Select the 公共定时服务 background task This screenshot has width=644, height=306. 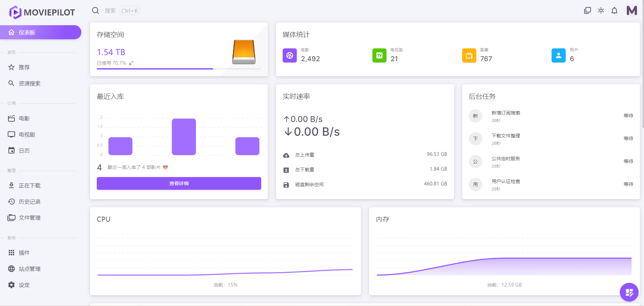tap(551, 162)
